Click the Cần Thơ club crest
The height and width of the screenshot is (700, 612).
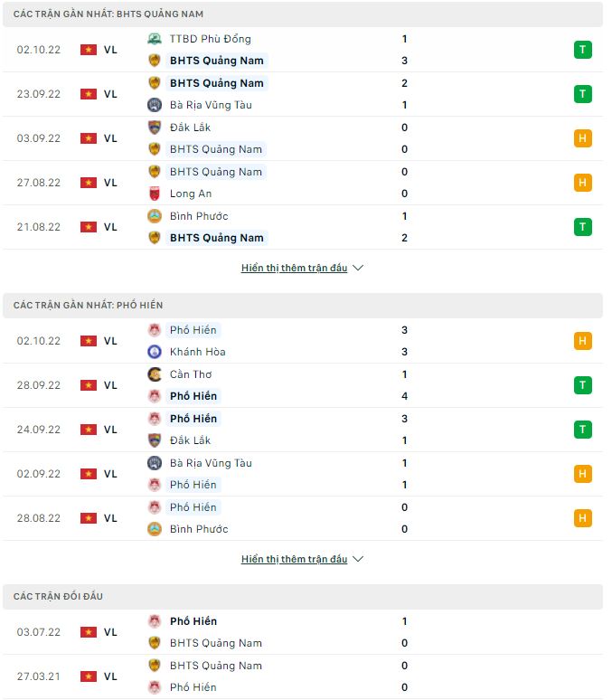click(x=154, y=374)
